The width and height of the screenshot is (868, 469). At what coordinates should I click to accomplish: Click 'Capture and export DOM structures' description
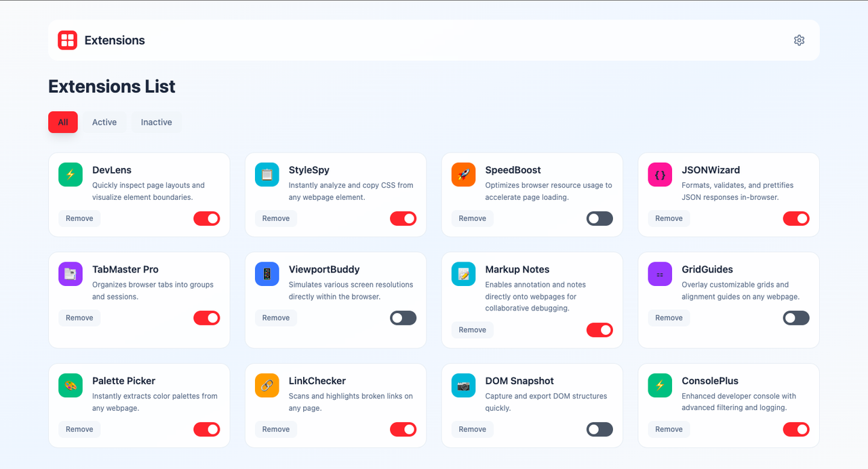click(x=547, y=402)
